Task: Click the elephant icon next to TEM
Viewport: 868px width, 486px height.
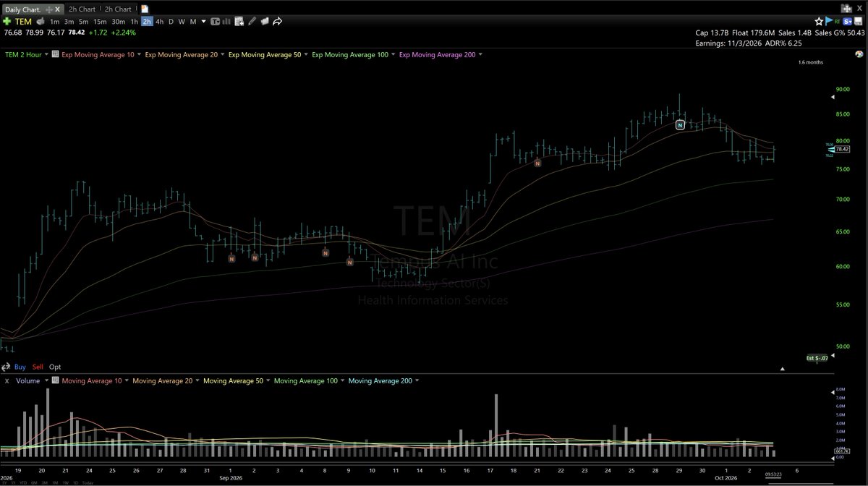Action: coord(41,22)
